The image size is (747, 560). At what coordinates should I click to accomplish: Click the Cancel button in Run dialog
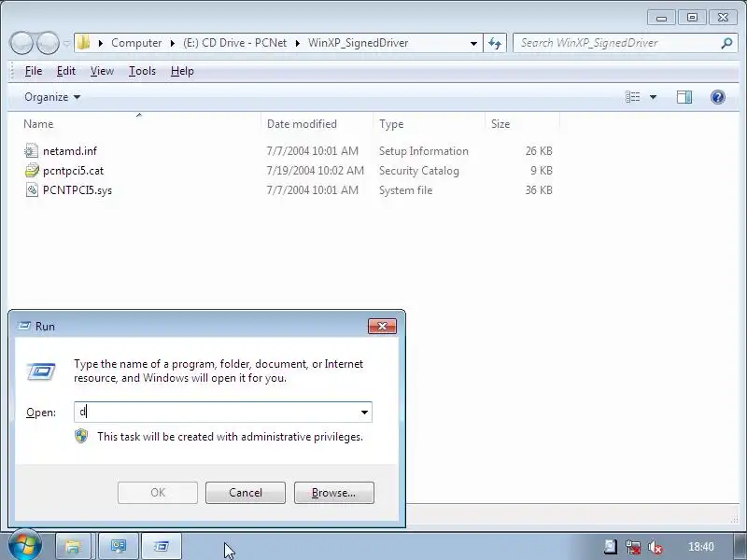tap(246, 493)
